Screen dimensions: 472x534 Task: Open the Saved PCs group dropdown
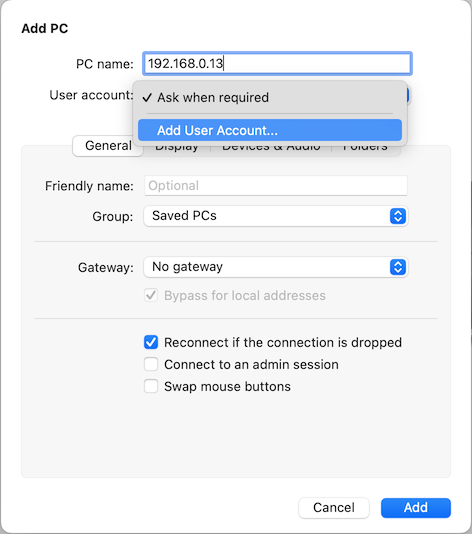pyautogui.click(x=276, y=216)
